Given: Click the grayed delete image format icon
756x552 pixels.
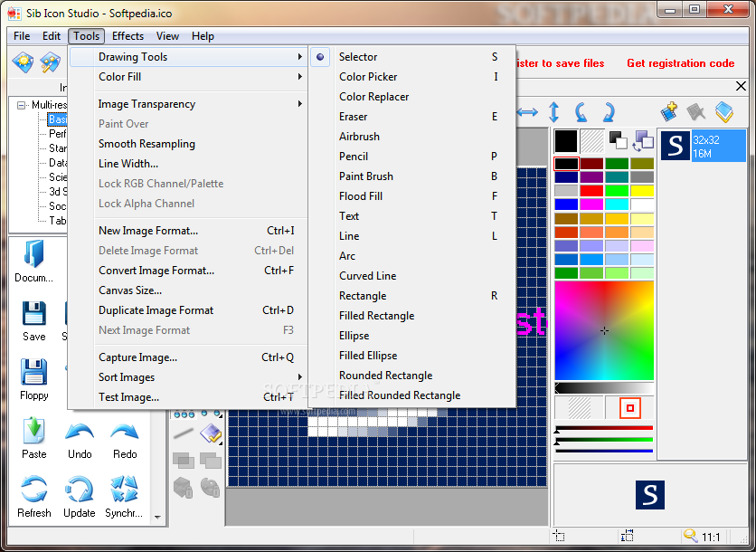Looking at the screenshot, I should coord(695,112).
